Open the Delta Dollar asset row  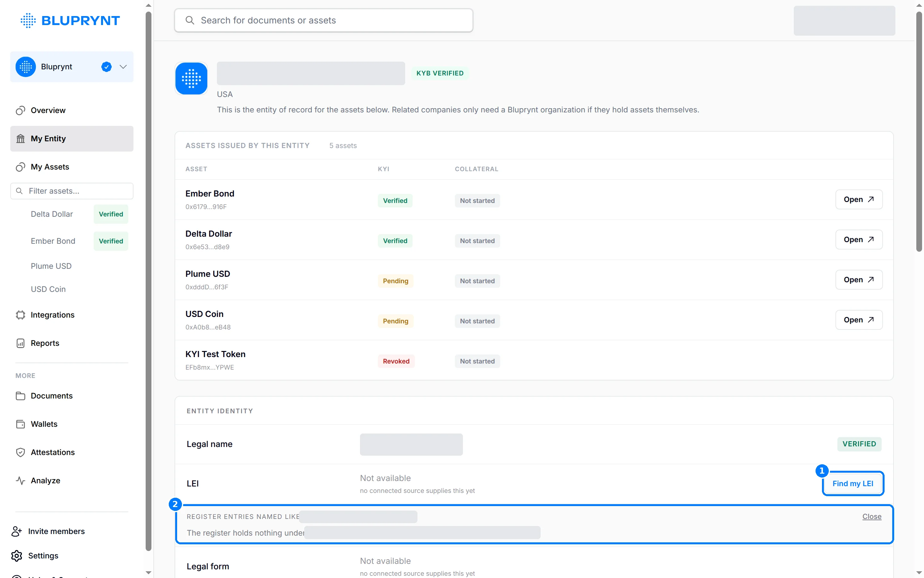pyautogui.click(x=859, y=240)
